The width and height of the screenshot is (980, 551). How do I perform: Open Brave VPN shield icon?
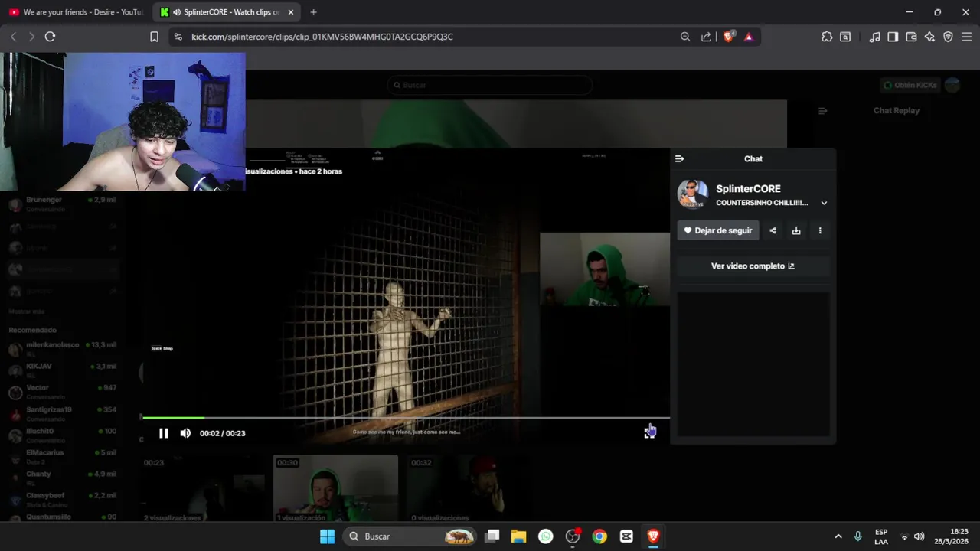948,37
